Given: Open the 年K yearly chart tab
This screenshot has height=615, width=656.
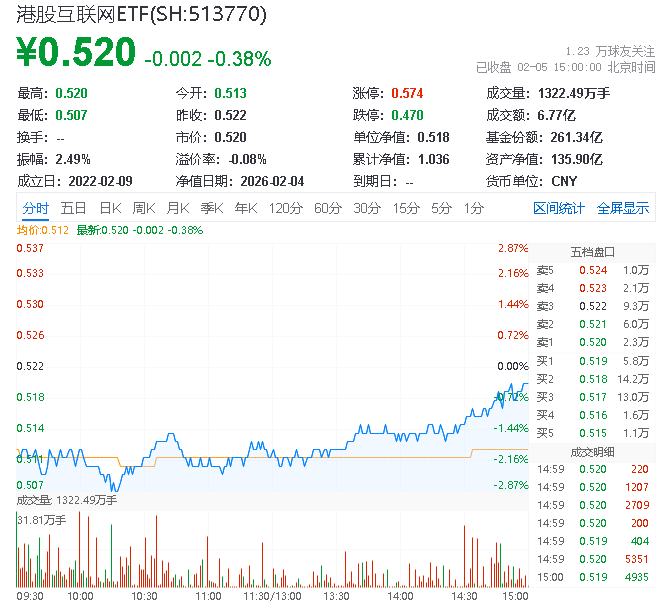Looking at the screenshot, I should click(x=245, y=208).
